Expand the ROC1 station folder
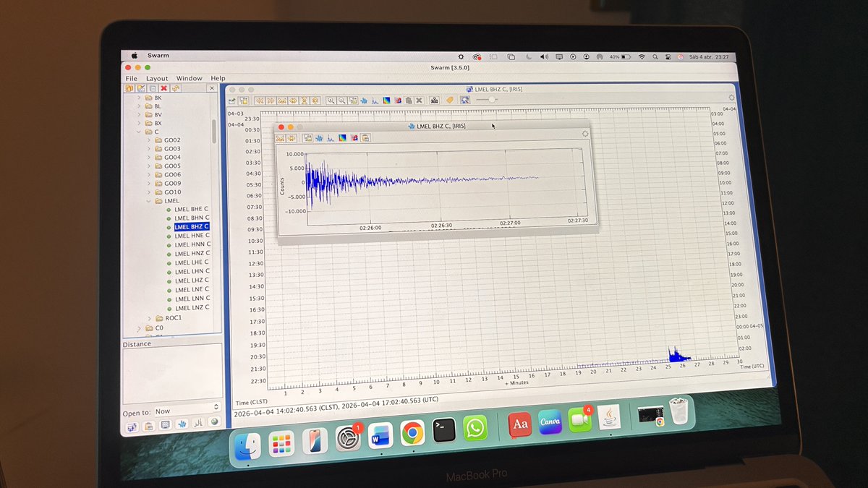Viewport: 868px width, 488px height. click(x=150, y=318)
